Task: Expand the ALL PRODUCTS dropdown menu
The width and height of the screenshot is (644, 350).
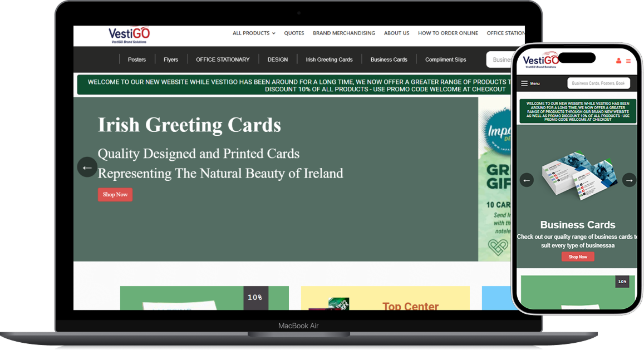Action: (x=253, y=33)
